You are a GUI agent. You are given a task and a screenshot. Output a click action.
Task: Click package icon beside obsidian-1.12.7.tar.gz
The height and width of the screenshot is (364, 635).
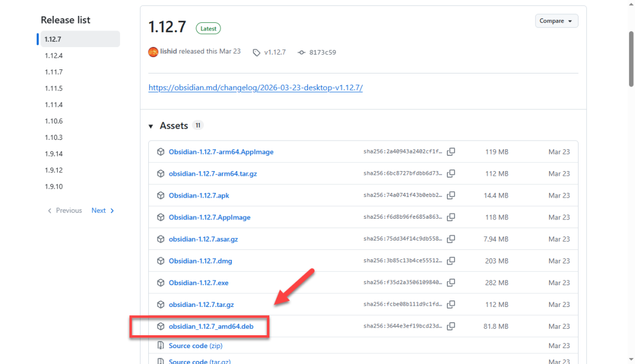[161, 305]
